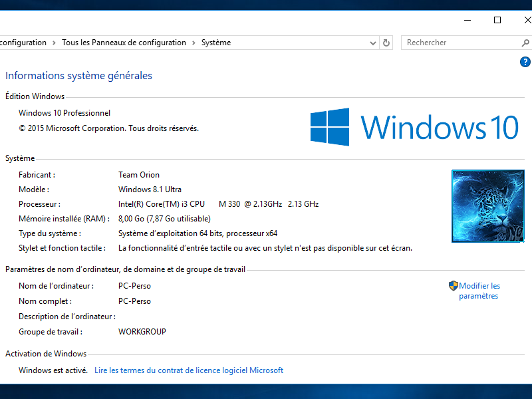Image resolution: width=532 pixels, height=399 pixels.
Task: Click the Windows 10 logo
Action: pos(414,127)
